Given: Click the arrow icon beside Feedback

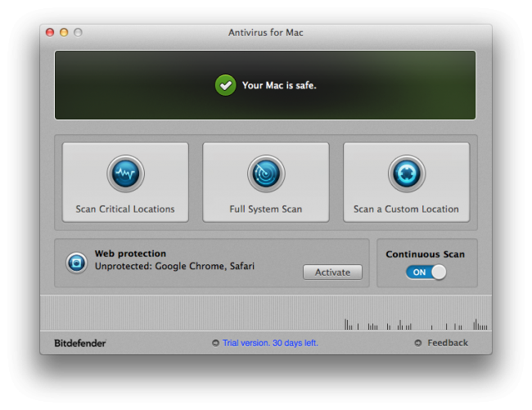Looking at the screenshot, I should point(418,343).
